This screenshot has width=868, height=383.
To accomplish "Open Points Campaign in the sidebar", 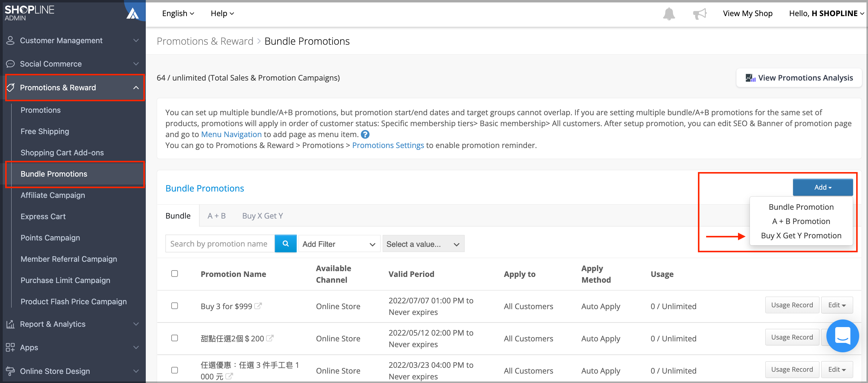I will (50, 238).
